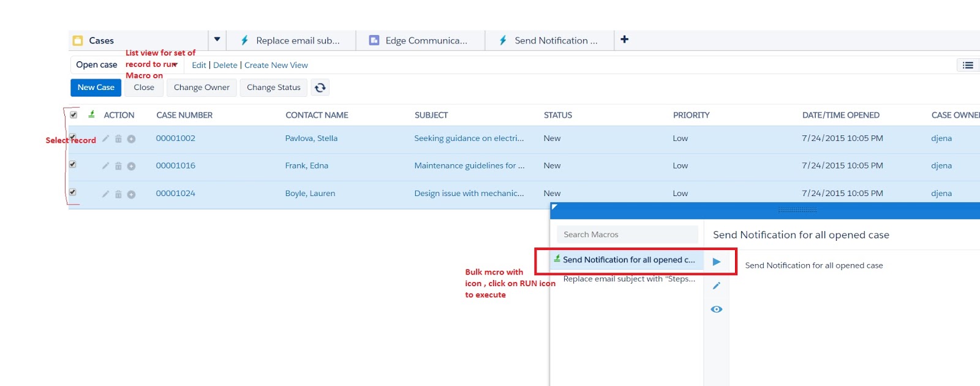Sort by DATE/TIME OPENED column header

(x=841, y=115)
